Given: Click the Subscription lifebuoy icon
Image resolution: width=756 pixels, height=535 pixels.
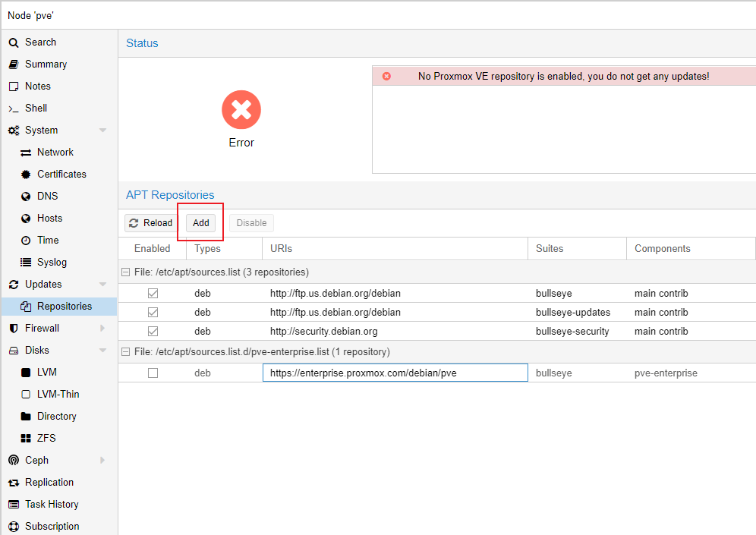Looking at the screenshot, I should (14, 527).
